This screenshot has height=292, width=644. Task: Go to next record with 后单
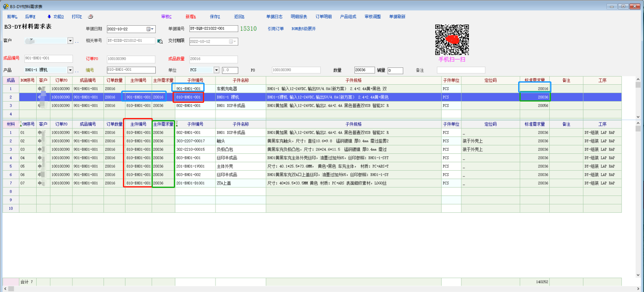30,17
